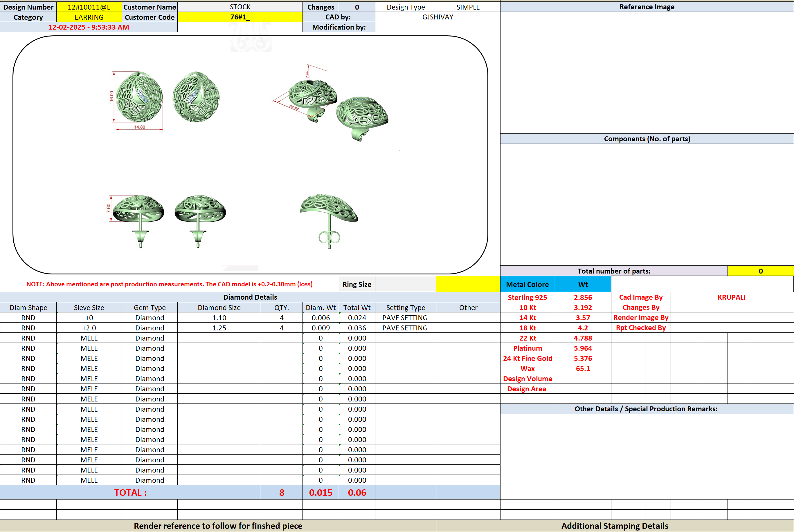This screenshot has width=794, height=532.
Task: Click the 14 Kt label
Action: (527, 318)
